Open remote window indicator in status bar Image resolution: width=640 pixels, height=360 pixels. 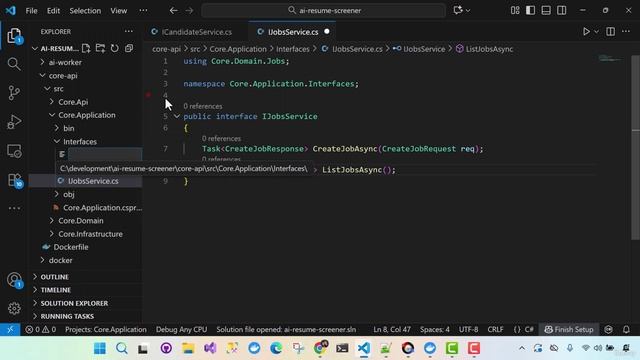pyautogui.click(x=10, y=329)
